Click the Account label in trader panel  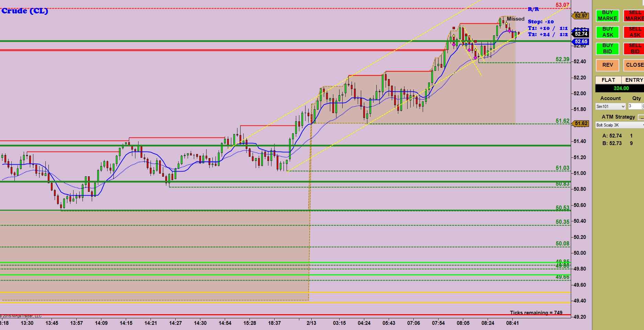[x=610, y=98]
